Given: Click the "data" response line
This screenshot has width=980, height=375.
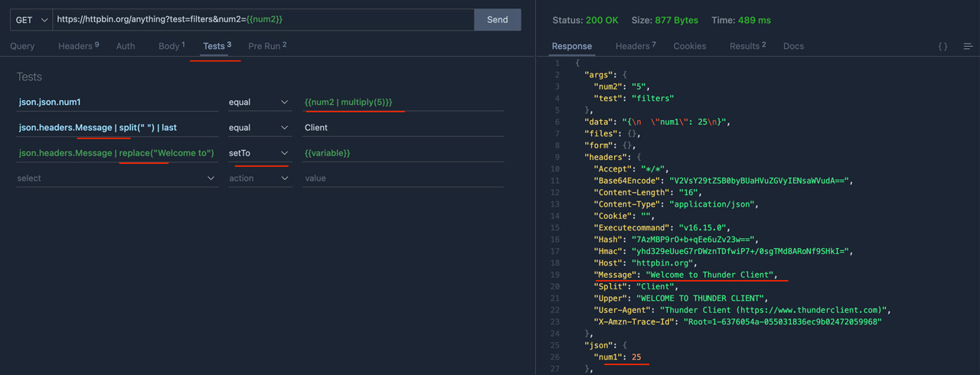Looking at the screenshot, I should point(658,122).
